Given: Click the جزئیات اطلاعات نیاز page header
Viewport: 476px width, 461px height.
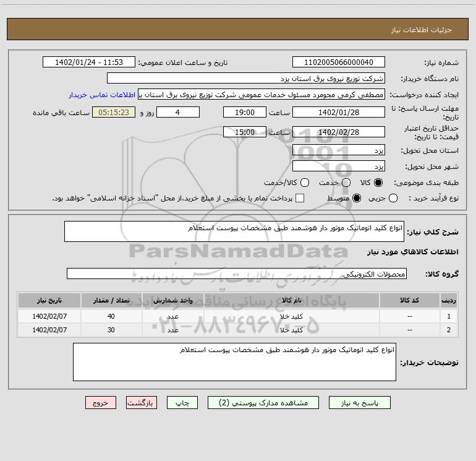Looking at the screenshot, I should [x=422, y=30].
